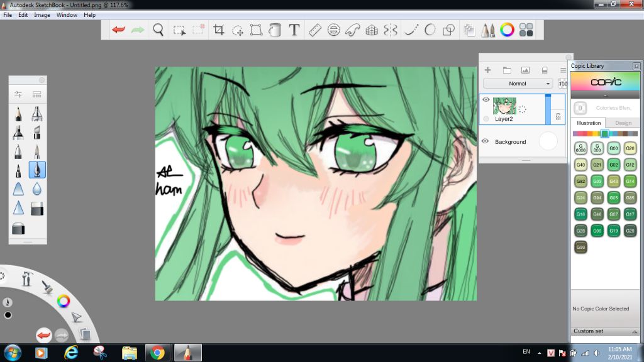Enable the Ellipse guide tool

(x=333, y=30)
